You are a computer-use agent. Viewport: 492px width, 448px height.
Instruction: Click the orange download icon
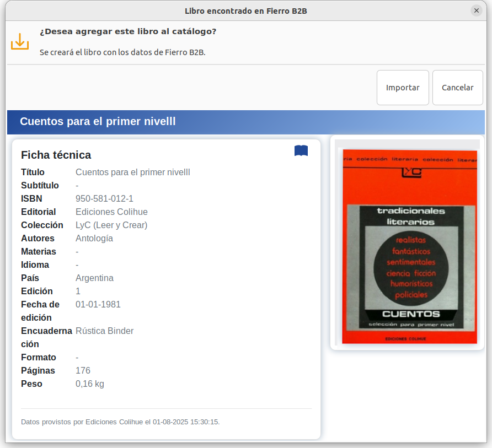tap(20, 41)
